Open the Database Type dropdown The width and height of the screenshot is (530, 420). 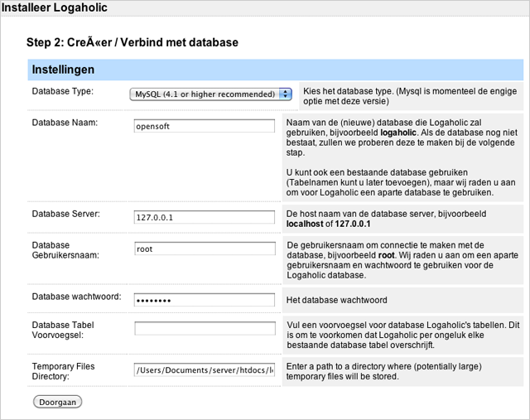(x=210, y=94)
